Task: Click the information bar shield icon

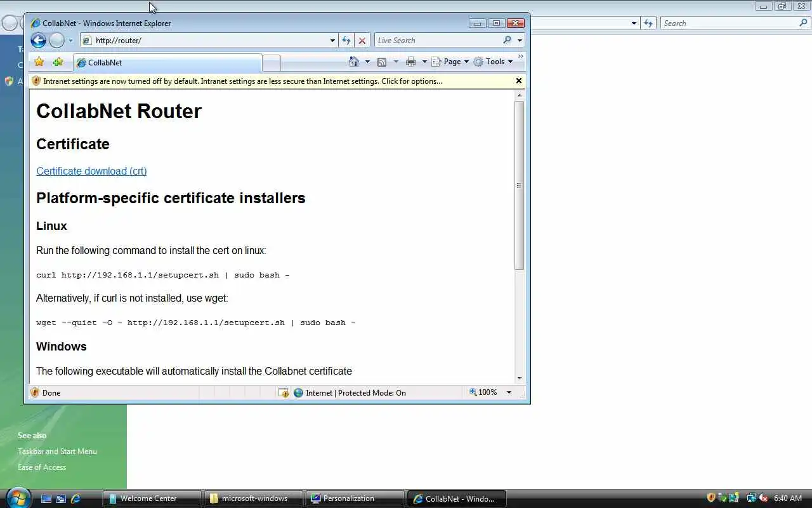Action: [36, 81]
